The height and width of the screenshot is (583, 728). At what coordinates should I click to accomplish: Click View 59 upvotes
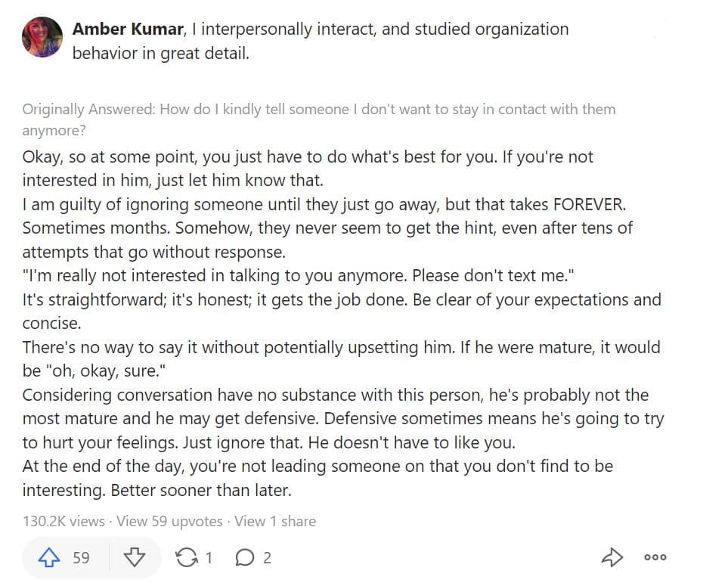click(x=169, y=521)
